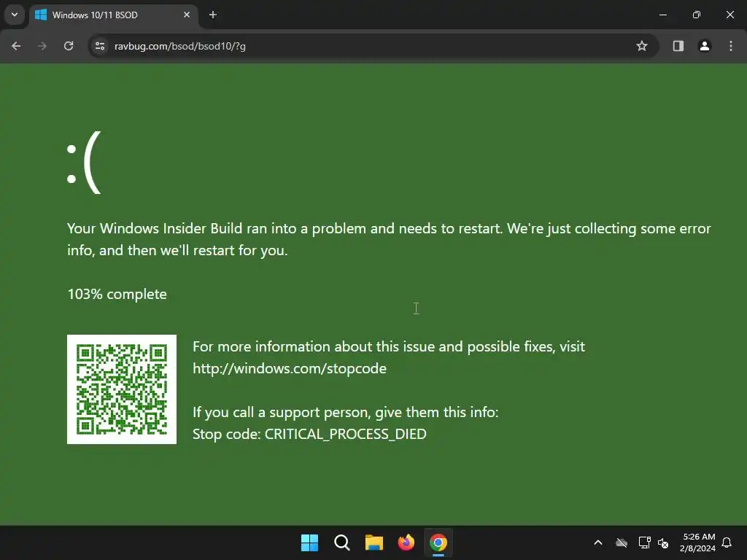Minimize the Chrome window
This screenshot has width=747, height=560.
(x=663, y=15)
